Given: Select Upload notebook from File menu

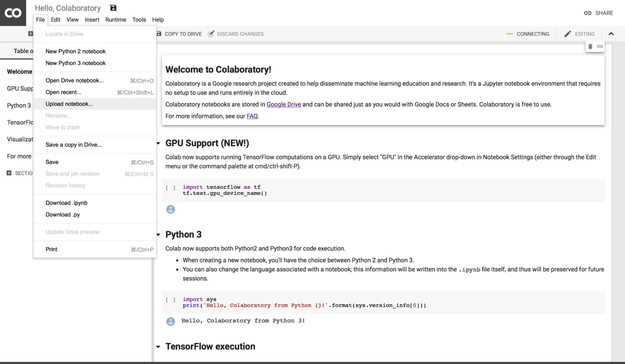Looking at the screenshot, I should pos(69,104).
